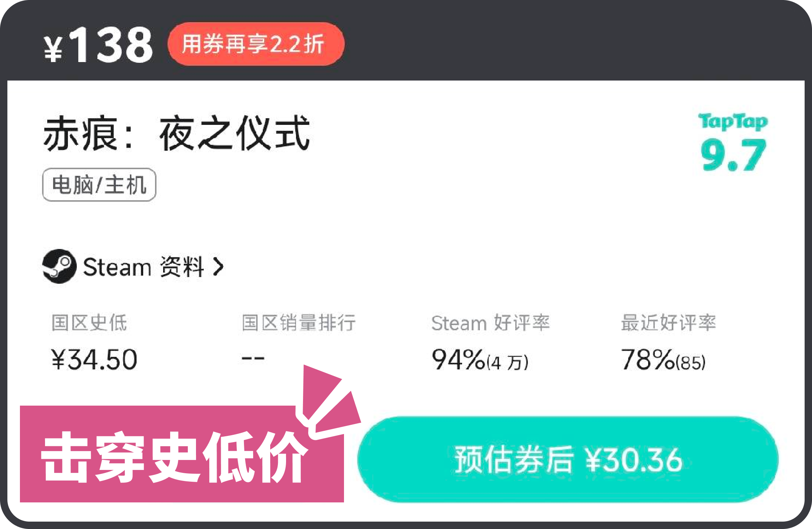Click the 最近好评率 label

point(668,322)
